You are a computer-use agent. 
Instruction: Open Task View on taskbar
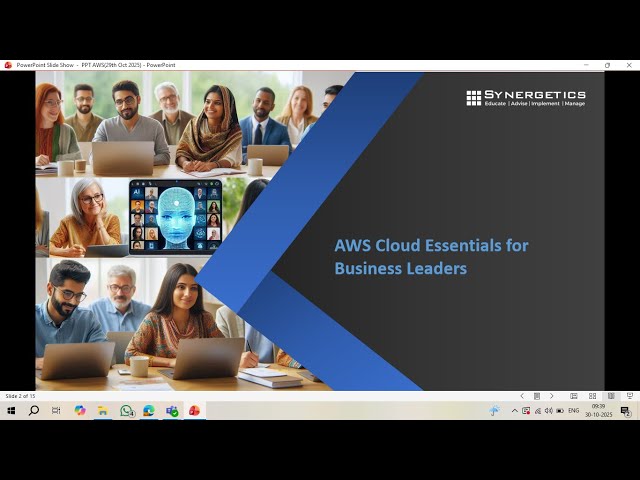(56, 411)
